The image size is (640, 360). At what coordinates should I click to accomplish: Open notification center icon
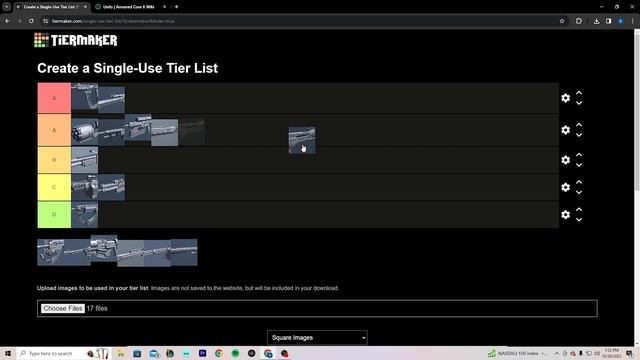pyautogui.click(x=630, y=353)
